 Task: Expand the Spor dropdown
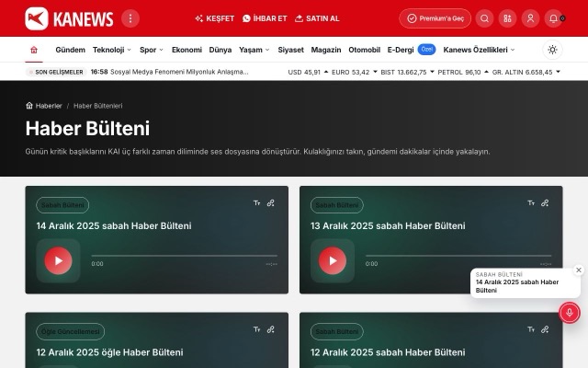[152, 50]
